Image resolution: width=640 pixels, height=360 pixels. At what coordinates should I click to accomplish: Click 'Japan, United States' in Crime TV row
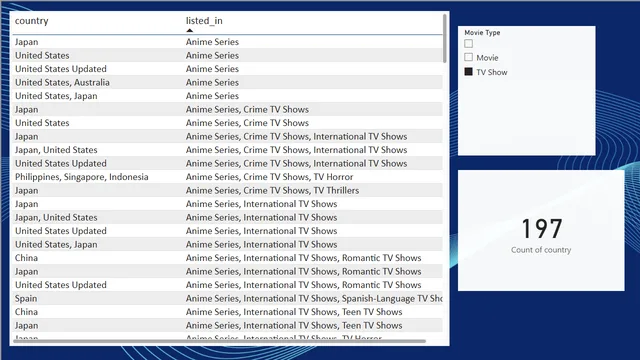coord(56,150)
